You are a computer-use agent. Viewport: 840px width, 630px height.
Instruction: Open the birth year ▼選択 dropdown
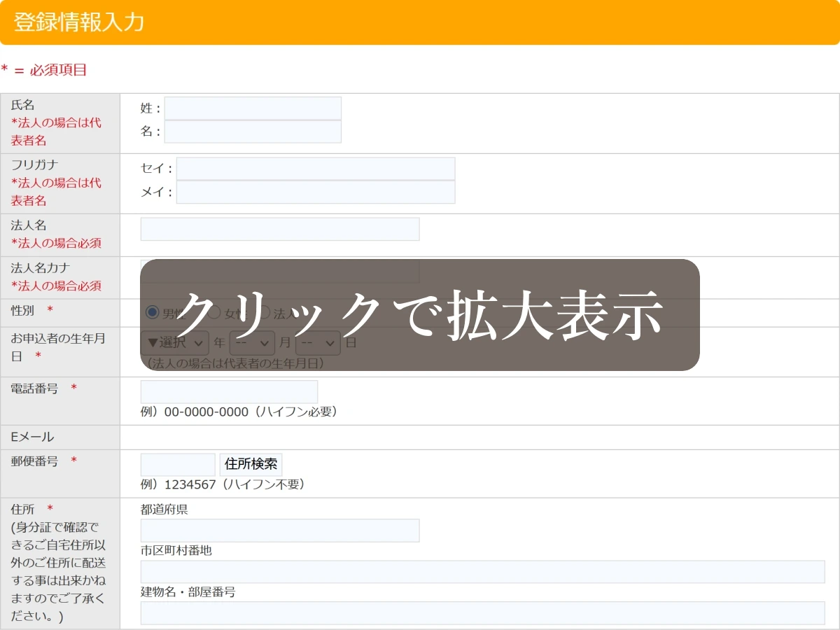(175, 343)
